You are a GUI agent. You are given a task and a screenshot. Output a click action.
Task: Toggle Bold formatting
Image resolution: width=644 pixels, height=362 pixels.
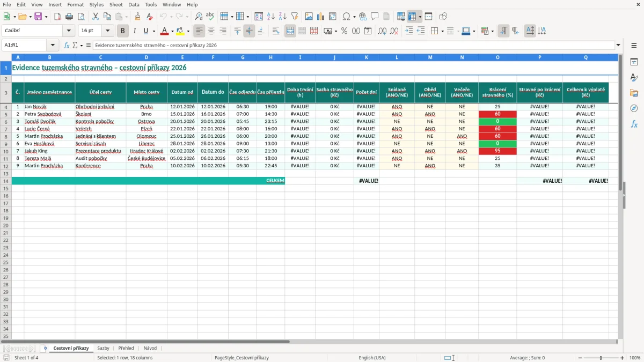(122, 31)
